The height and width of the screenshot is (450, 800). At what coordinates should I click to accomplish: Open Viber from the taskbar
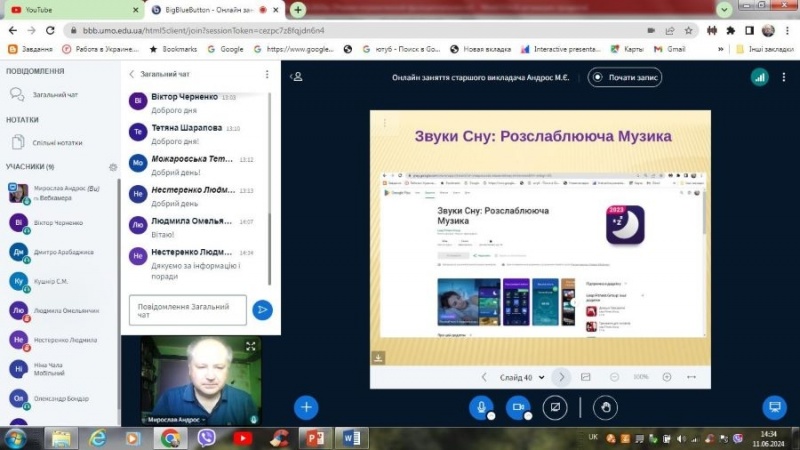[x=206, y=438]
